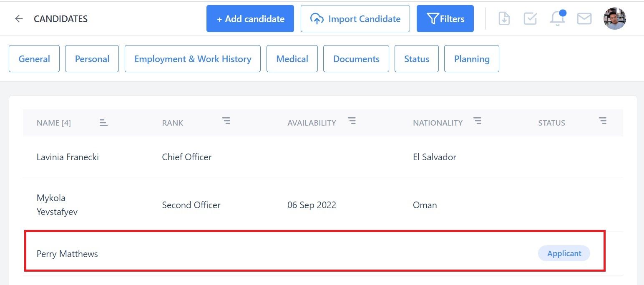Open the Filters panel
This screenshot has height=285, width=644.
pos(445,18)
